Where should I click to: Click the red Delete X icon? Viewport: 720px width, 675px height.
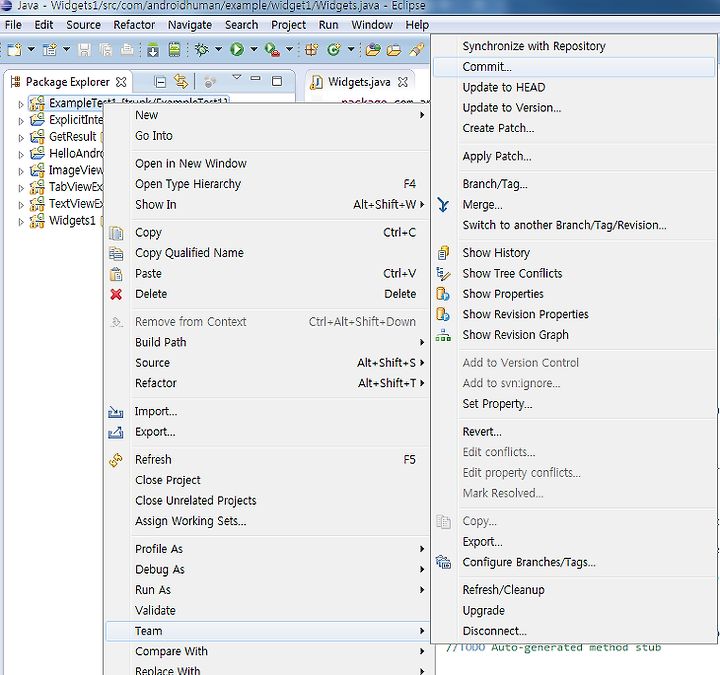point(116,294)
